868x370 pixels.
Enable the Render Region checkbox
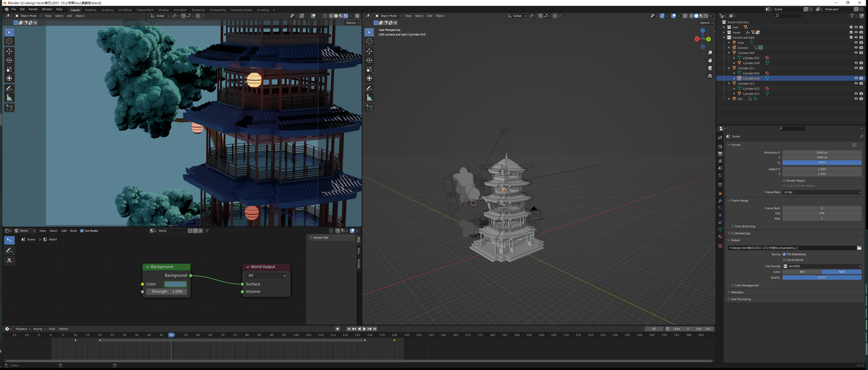[x=784, y=181]
